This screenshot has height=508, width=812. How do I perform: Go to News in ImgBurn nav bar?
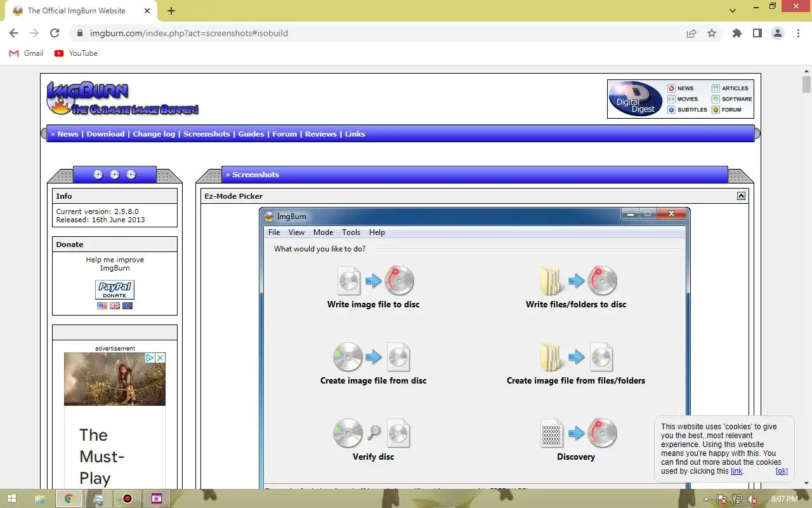click(68, 134)
